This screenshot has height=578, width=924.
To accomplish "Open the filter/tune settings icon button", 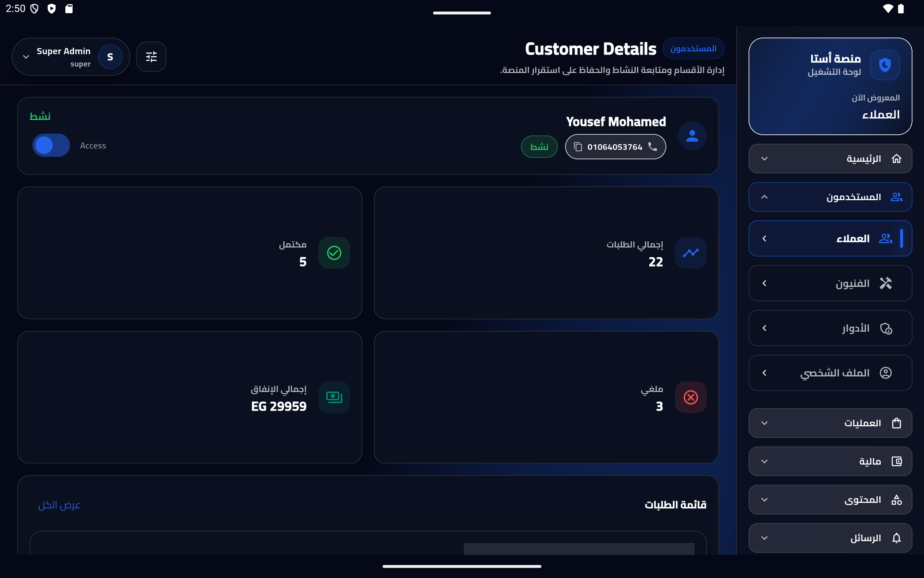I will [x=151, y=57].
